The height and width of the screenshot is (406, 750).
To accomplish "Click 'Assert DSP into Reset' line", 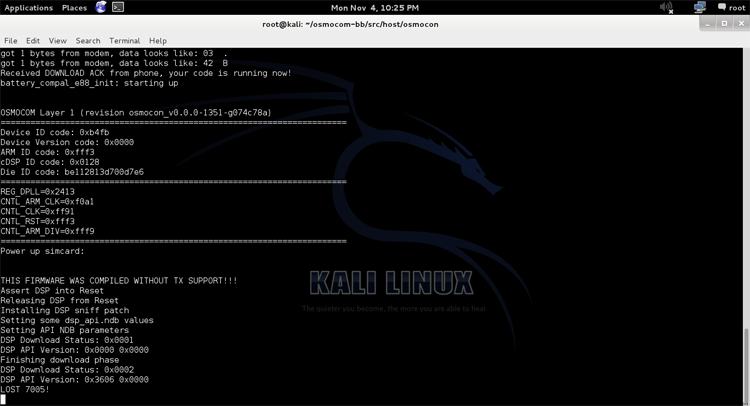I will coord(52,291).
